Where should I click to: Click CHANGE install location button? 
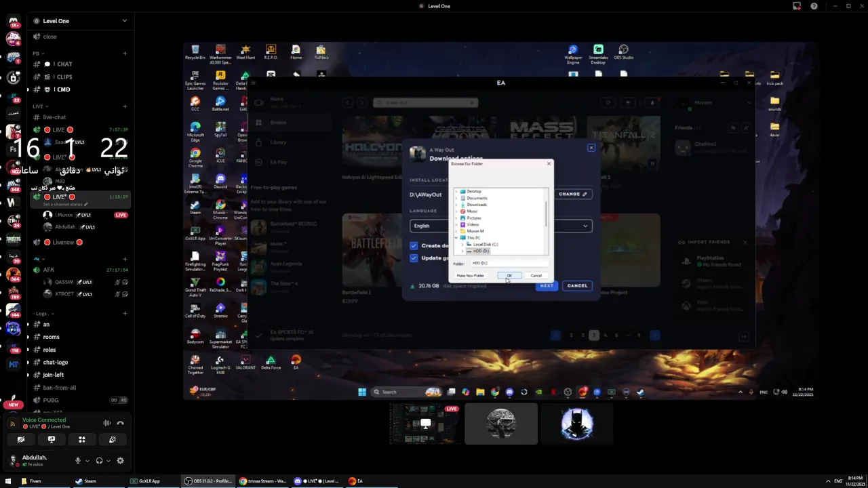coord(573,194)
